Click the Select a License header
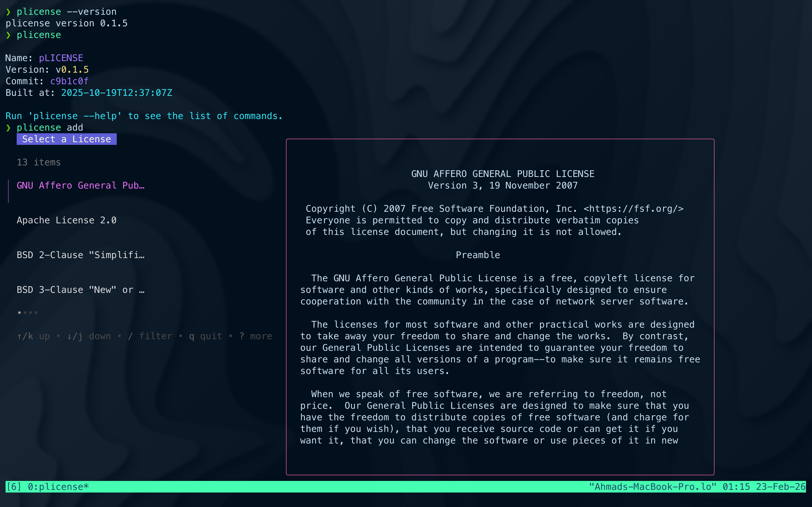This screenshot has height=507, width=812. pos(66,139)
